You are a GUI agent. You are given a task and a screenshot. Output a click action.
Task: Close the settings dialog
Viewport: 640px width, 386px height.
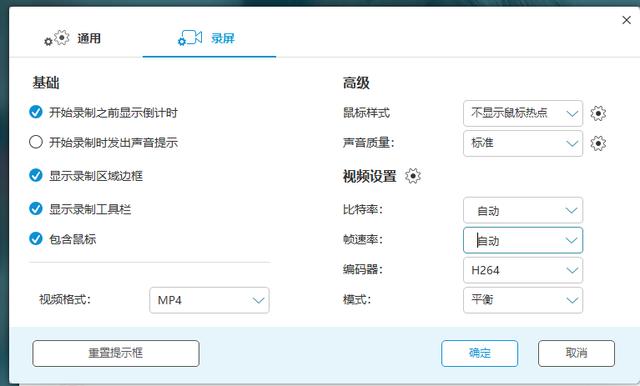[x=627, y=20]
